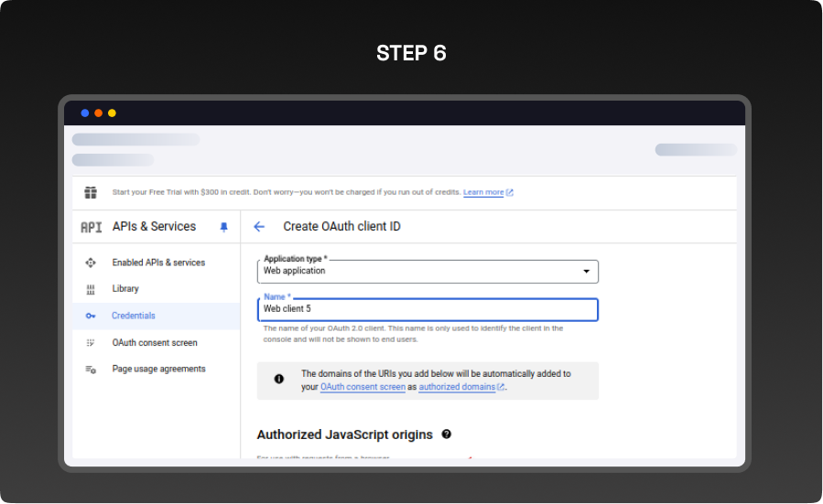Click the gift icon in free trial banner
The height and width of the screenshot is (504, 823).
91,192
